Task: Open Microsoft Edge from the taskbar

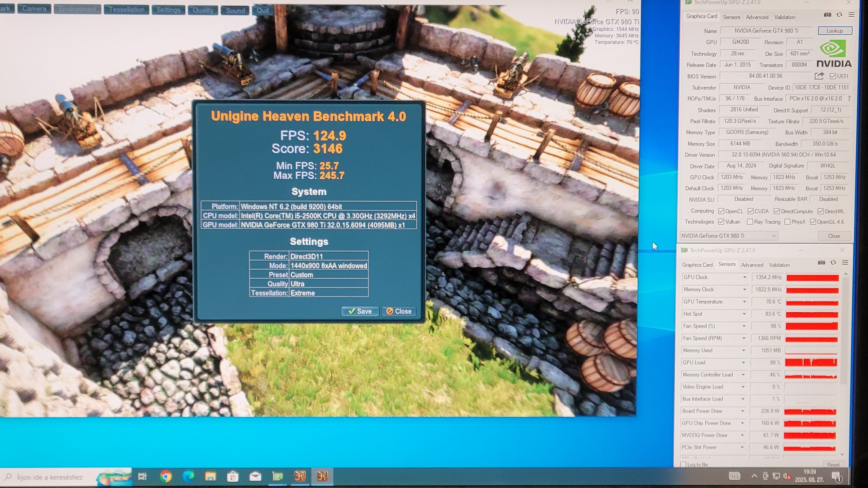Action: [x=188, y=476]
